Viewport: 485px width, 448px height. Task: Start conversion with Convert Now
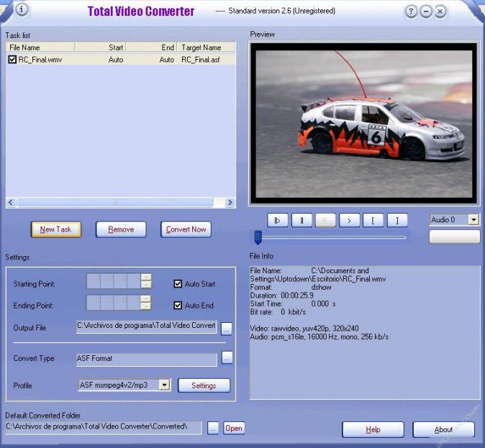pyautogui.click(x=186, y=229)
